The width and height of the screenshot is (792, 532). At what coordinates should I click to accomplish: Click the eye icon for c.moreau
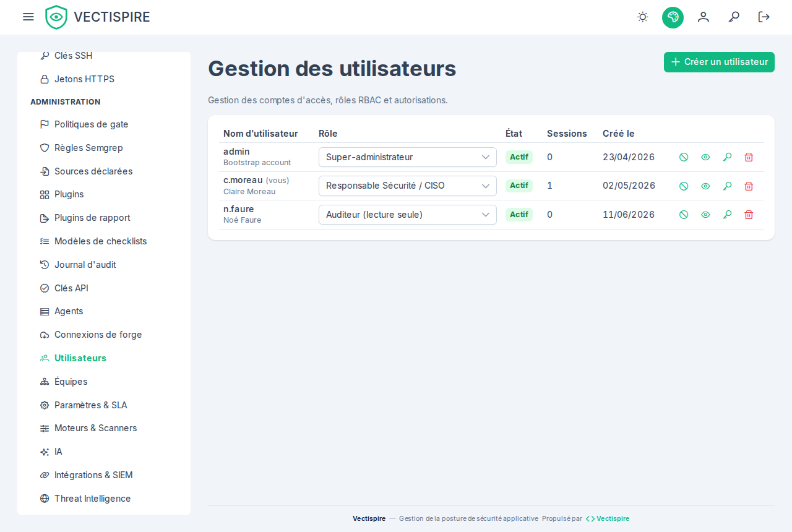coord(705,186)
